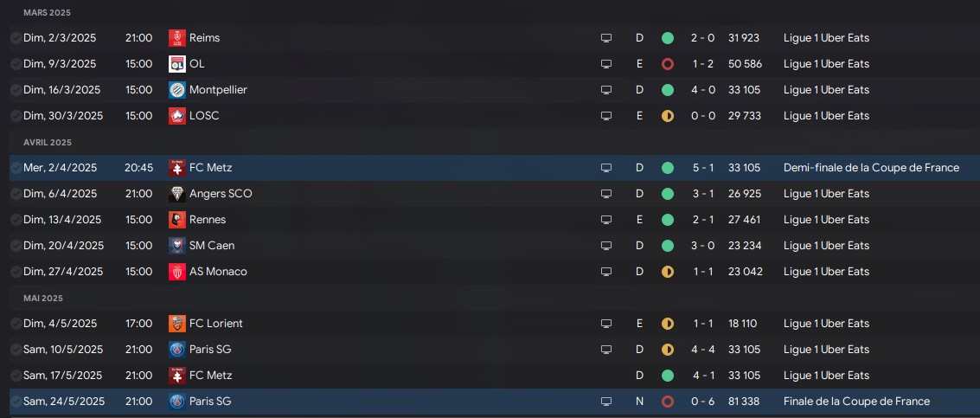The height and width of the screenshot is (418, 980).
Task: Collapse the AVRIL 2025 month section
Action: point(48,143)
